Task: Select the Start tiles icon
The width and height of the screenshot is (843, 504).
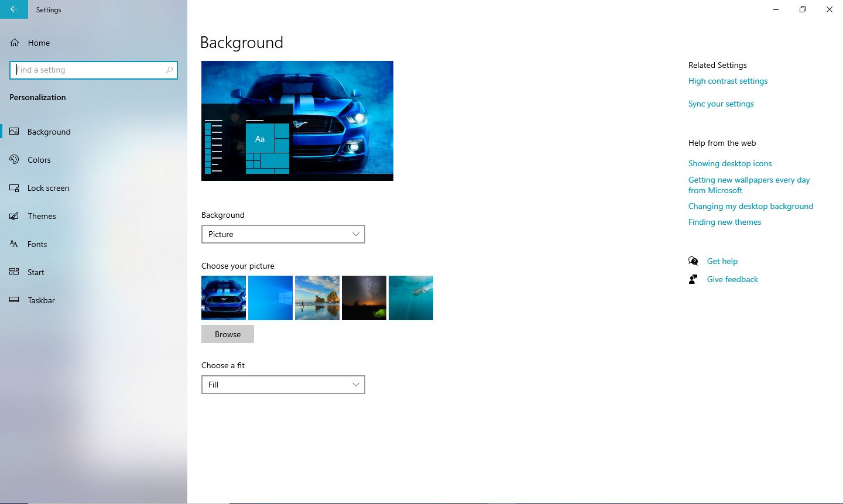Action: point(15,272)
